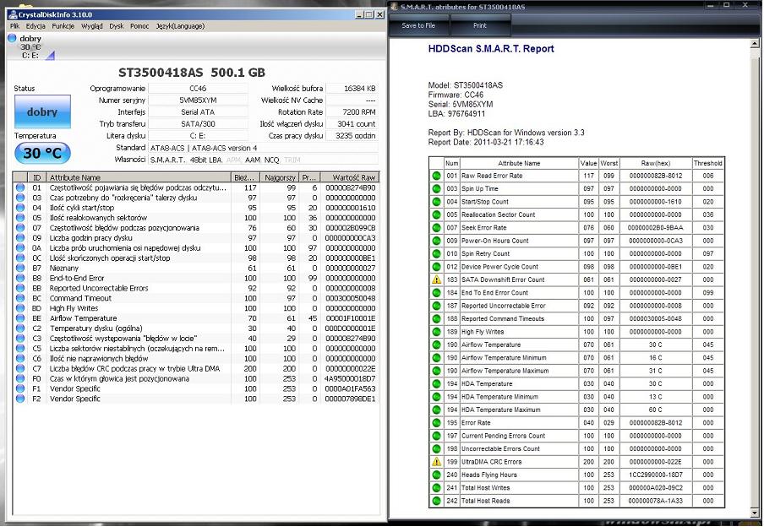Viewport: 764px width, 532px height.
Task: Click the Najgorszy column header
Action: pyautogui.click(x=280, y=177)
